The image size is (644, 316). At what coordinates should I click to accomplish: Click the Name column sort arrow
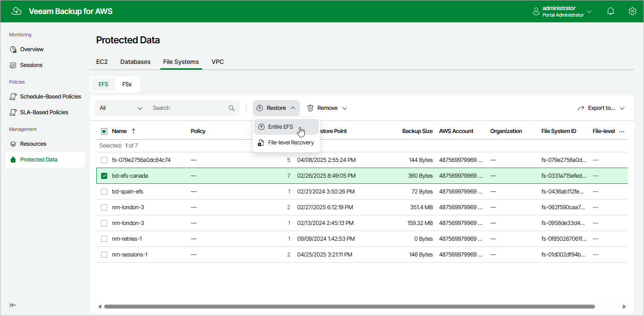[x=134, y=131]
